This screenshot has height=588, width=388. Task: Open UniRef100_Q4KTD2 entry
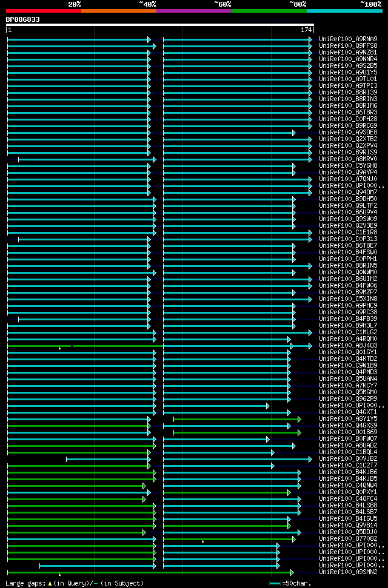coord(348,359)
